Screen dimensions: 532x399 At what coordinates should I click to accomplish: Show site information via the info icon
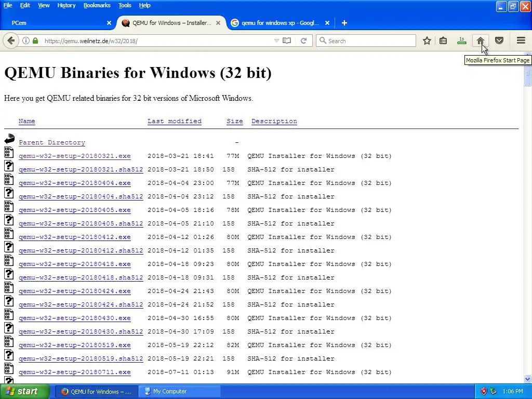pos(26,41)
